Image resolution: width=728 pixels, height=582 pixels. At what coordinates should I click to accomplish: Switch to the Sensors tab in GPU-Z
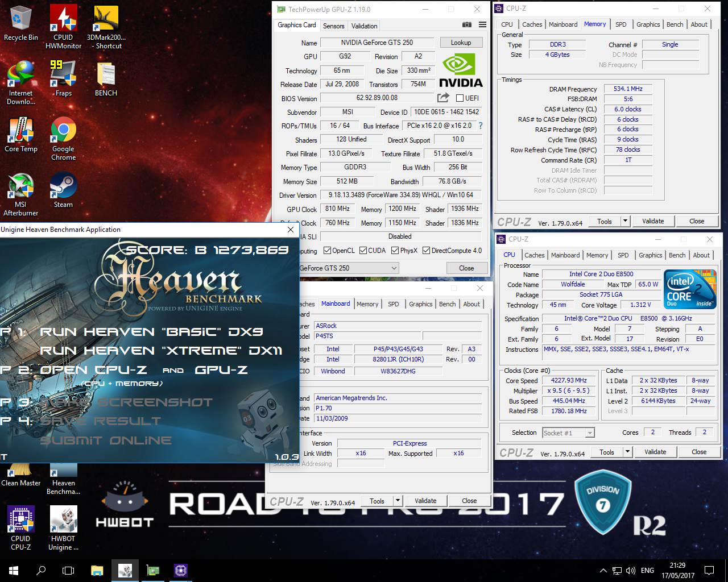(333, 26)
